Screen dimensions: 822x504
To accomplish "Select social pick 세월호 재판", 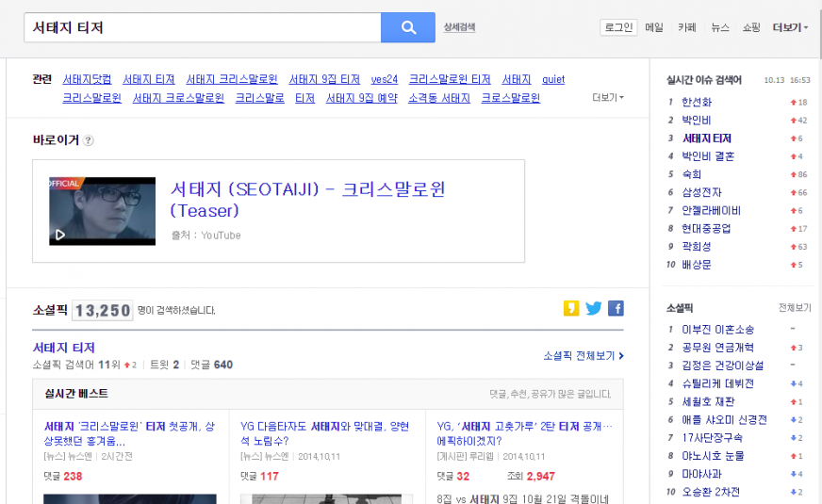I will [x=708, y=402].
